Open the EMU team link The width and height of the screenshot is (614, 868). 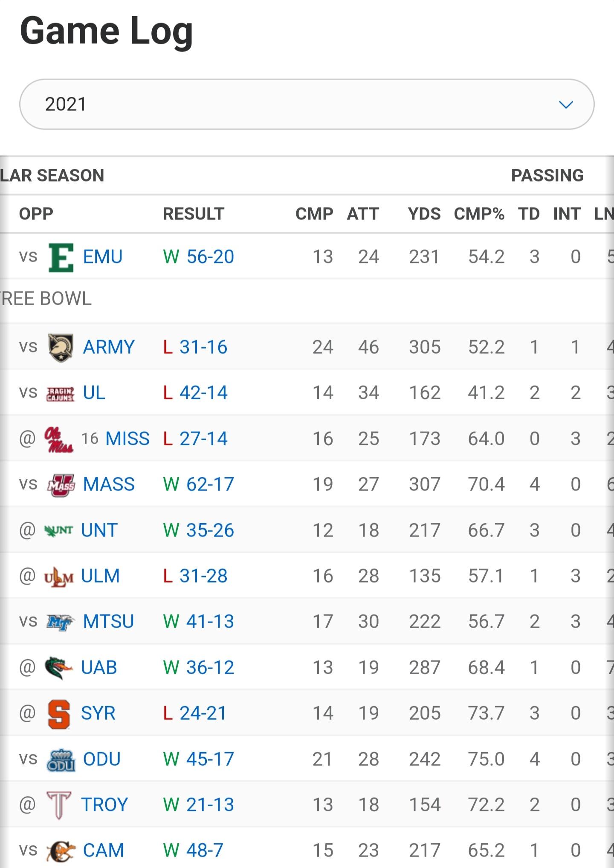coord(103,257)
